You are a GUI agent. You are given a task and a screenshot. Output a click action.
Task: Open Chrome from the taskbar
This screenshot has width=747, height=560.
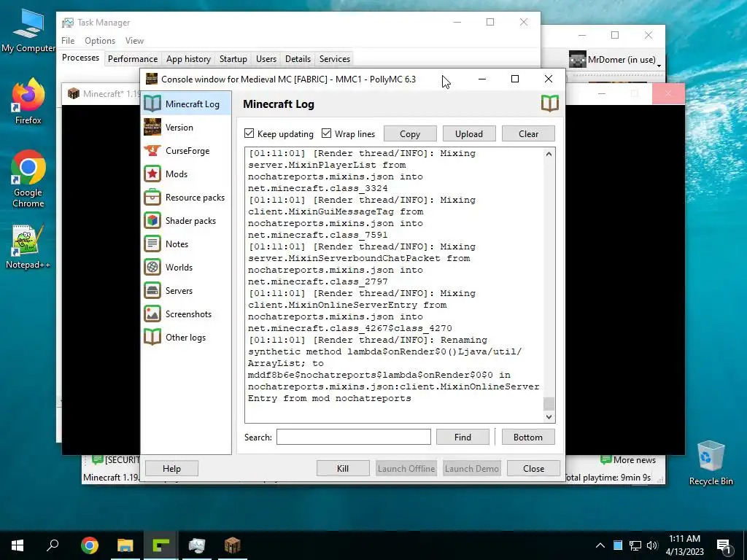pos(90,545)
